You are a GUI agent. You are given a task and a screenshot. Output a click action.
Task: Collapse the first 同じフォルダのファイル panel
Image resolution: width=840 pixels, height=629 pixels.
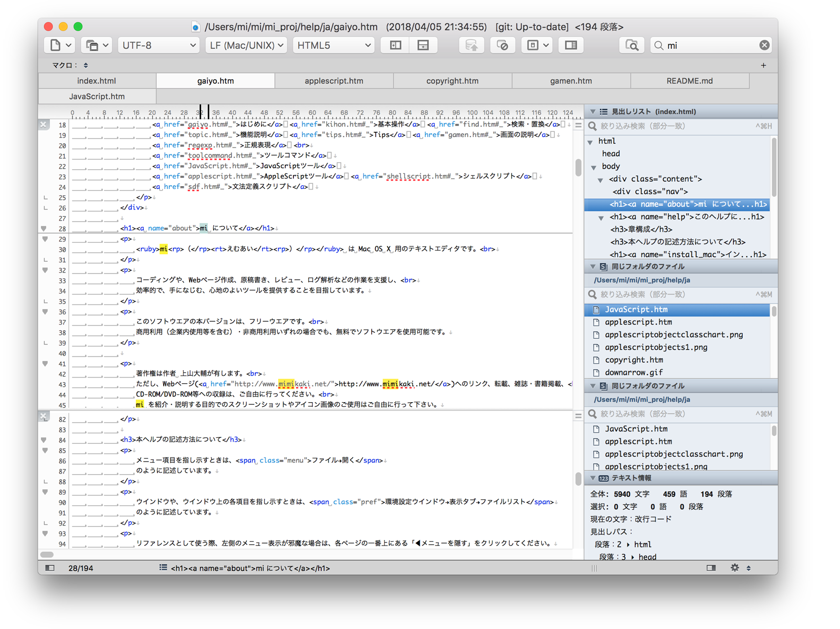coord(593,267)
